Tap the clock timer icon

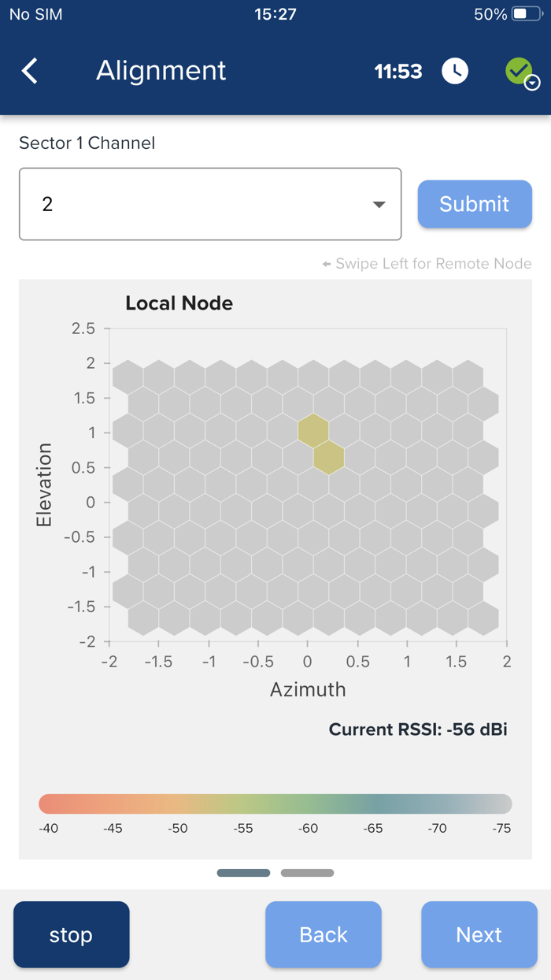454,71
